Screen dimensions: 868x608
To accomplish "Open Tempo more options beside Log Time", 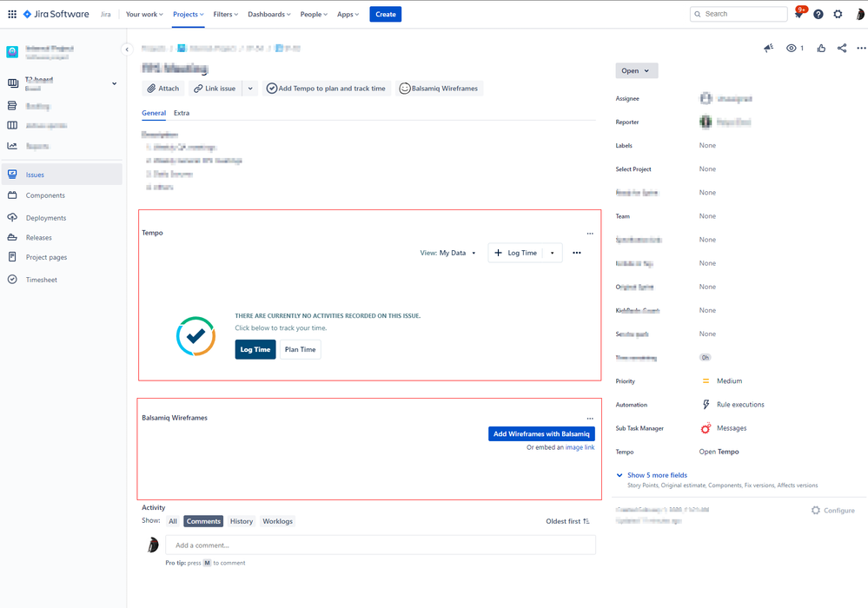I will tap(577, 253).
